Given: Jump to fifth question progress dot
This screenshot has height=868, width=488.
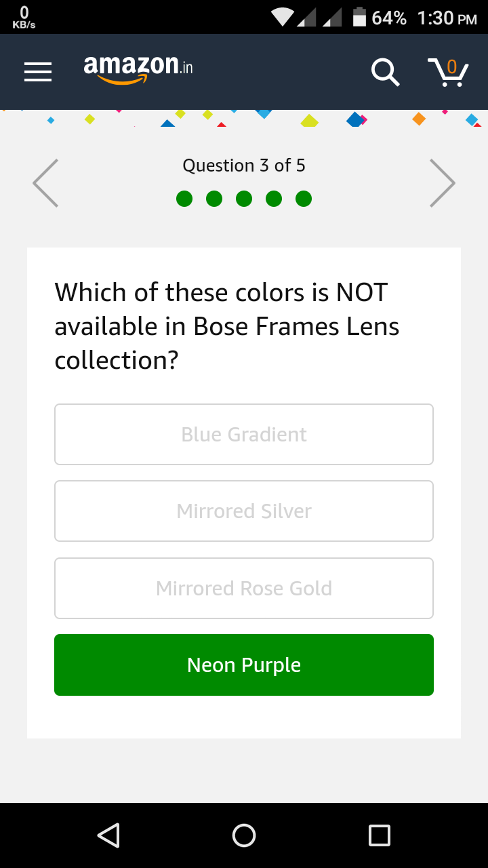Looking at the screenshot, I should [304, 199].
